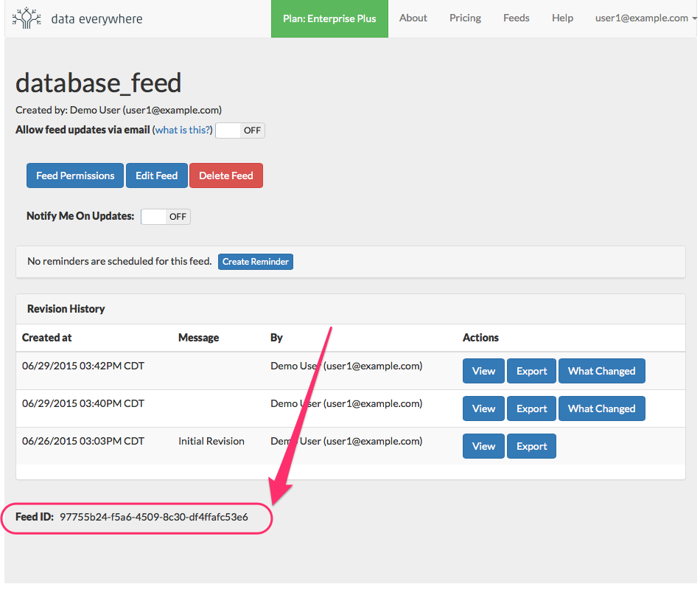The width and height of the screenshot is (700, 598).
Task: Click the 'Feed ID:' label
Action: click(x=35, y=517)
